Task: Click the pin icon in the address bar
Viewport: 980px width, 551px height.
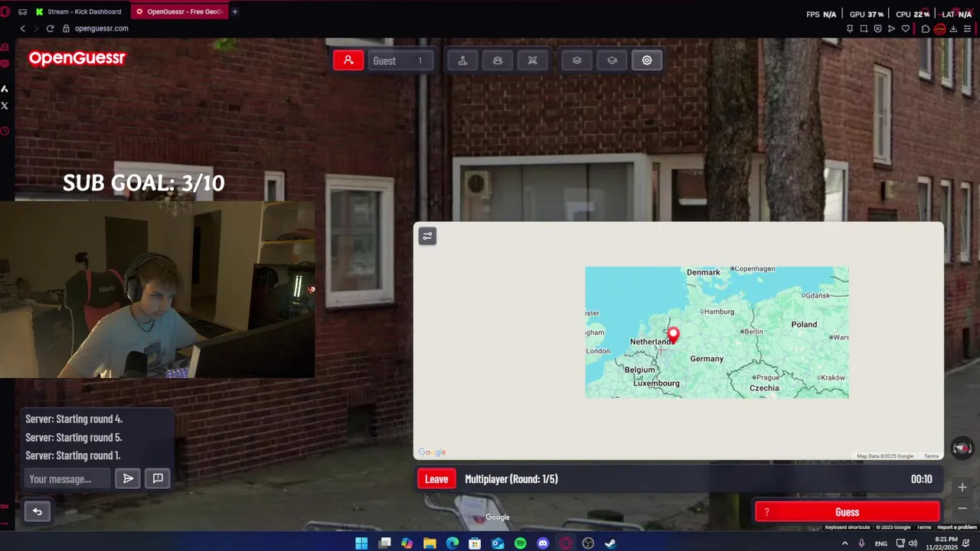Action: click(x=850, y=28)
